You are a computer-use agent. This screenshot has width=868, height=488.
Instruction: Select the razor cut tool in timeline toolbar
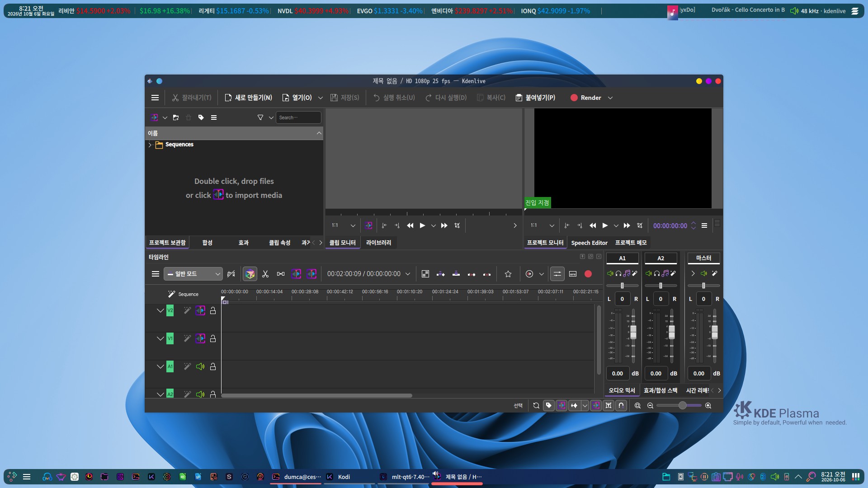coord(265,274)
